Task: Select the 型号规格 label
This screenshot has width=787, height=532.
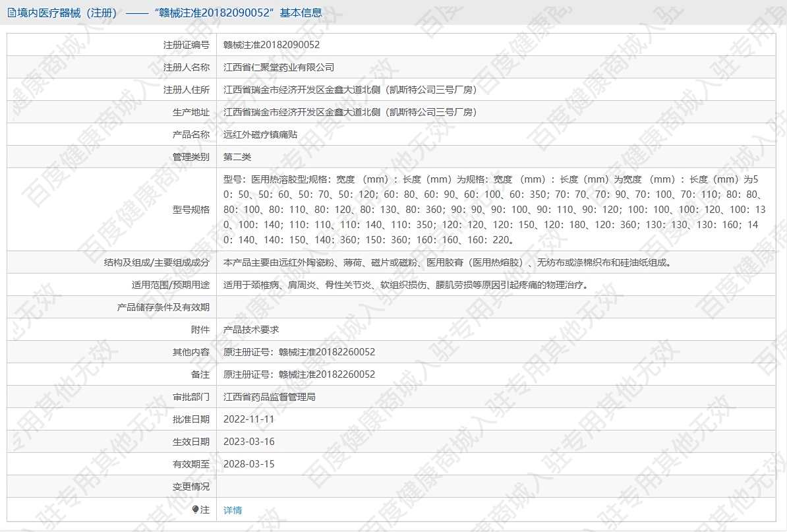Action: (x=190, y=210)
